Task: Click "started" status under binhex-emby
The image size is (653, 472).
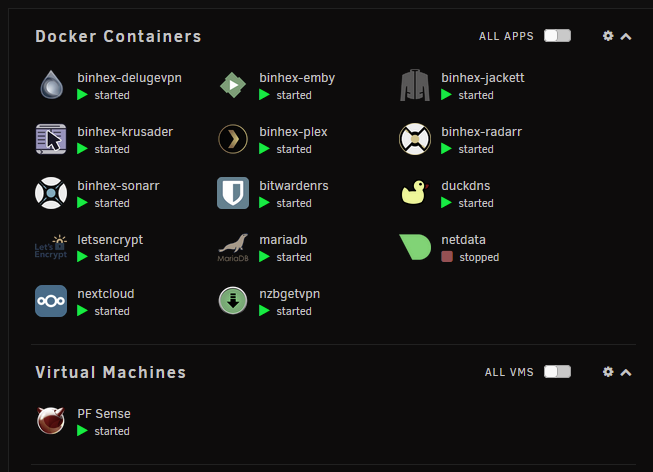Action: coord(294,95)
